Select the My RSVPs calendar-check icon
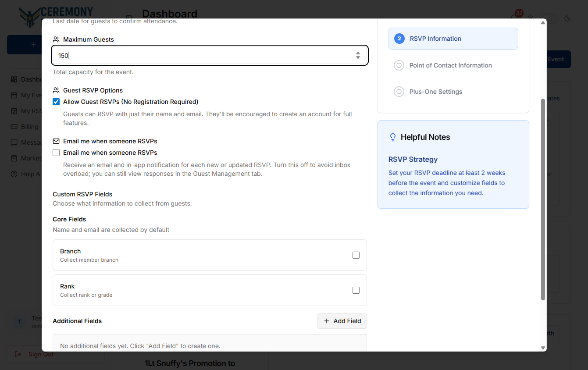 coord(14,111)
